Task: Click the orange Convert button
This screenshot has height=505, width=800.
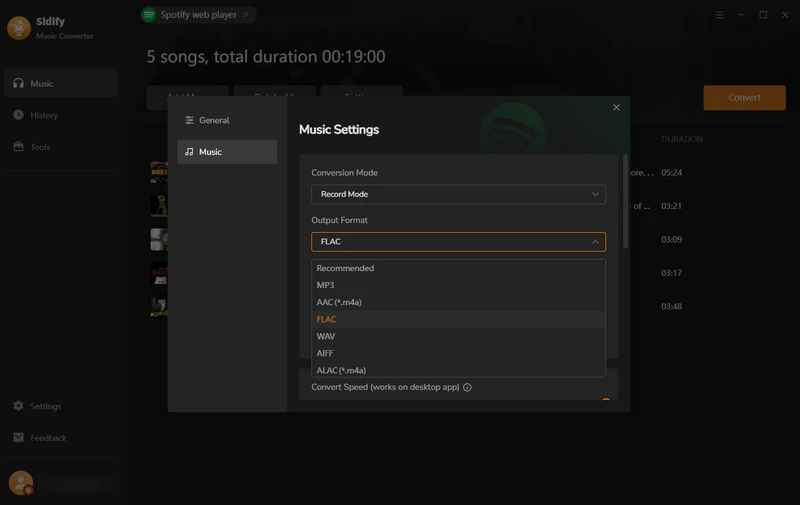Action: [744, 97]
